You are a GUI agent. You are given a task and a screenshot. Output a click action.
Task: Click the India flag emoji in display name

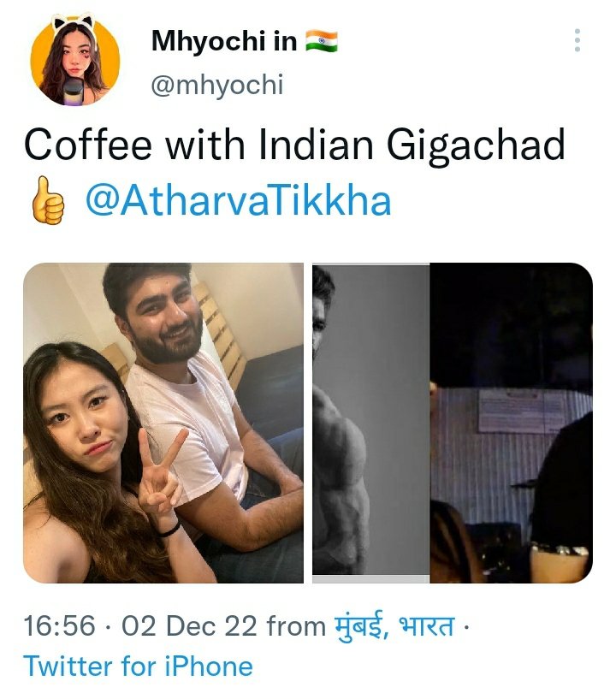point(322,41)
